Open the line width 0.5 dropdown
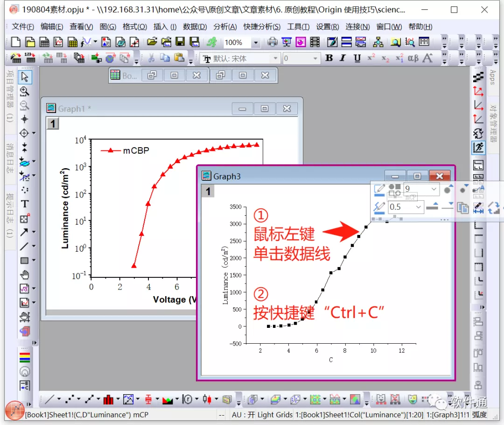 418,207
